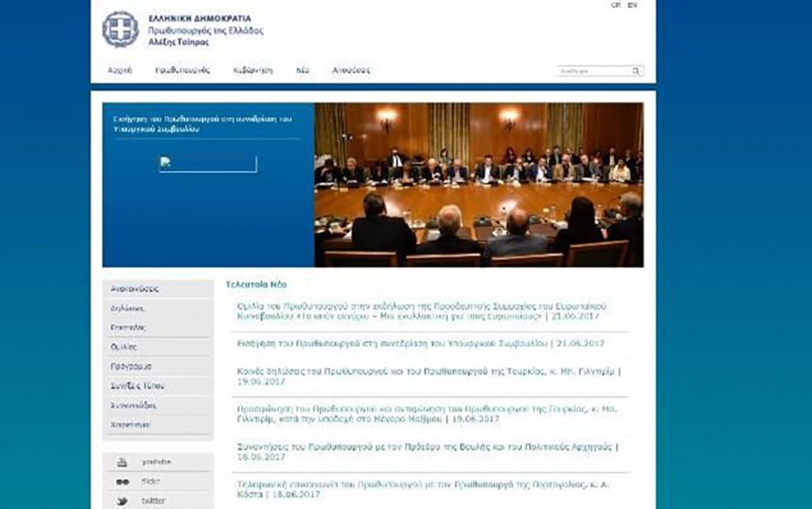This screenshot has height=509, width=812.
Task: Open the Αρχική menu item
Action: click(x=119, y=71)
